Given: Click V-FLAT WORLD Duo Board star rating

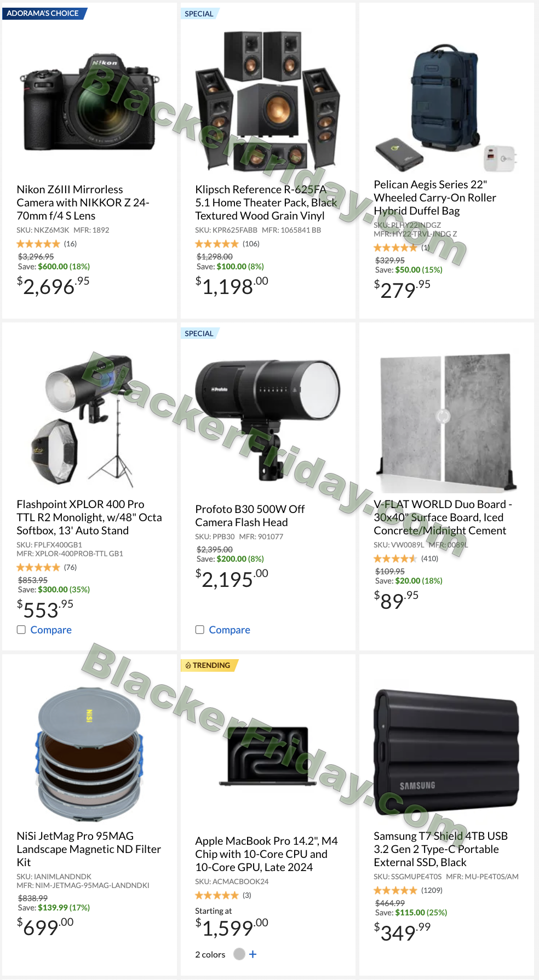Looking at the screenshot, I should 395,558.
